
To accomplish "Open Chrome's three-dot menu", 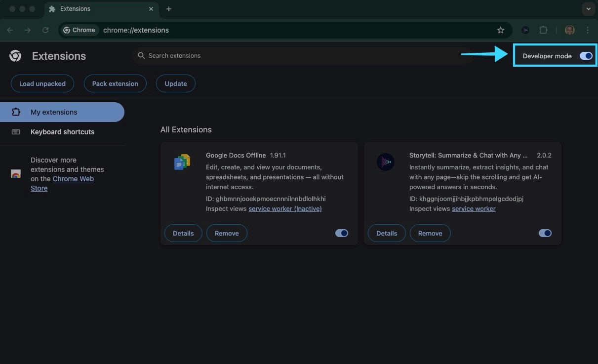I will point(588,30).
